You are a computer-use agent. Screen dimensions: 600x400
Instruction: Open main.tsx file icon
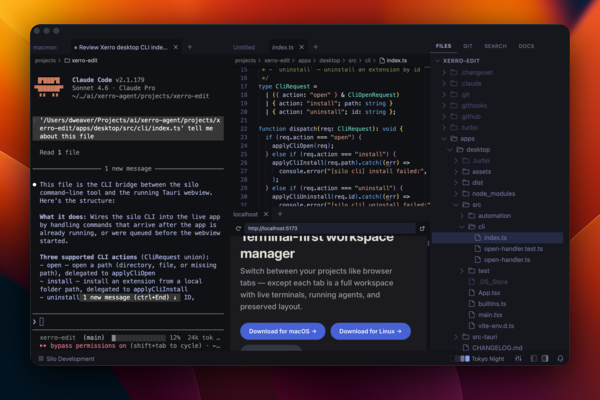click(x=472, y=315)
